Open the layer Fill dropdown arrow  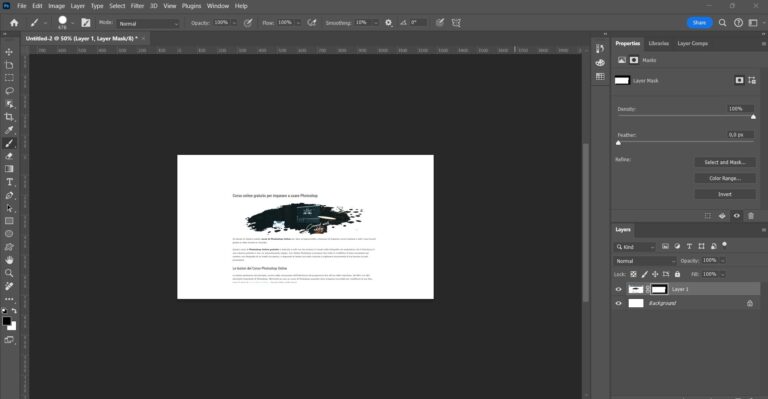click(x=722, y=274)
